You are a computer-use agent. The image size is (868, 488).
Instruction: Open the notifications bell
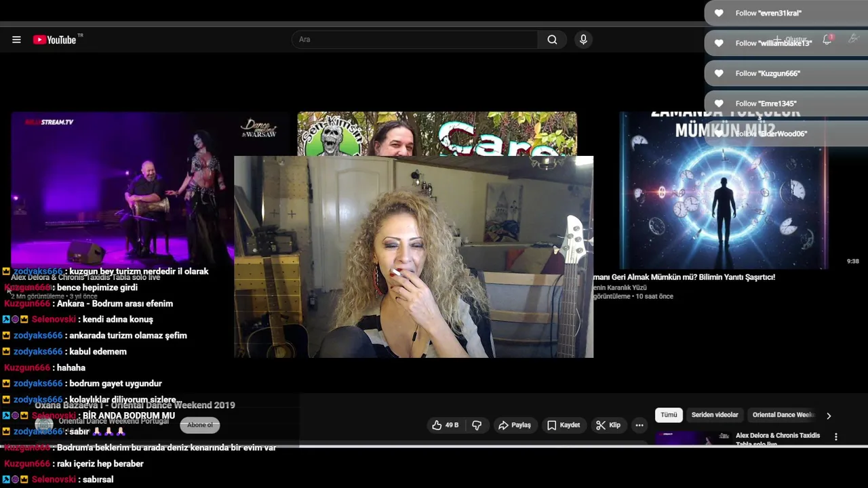pos(827,39)
